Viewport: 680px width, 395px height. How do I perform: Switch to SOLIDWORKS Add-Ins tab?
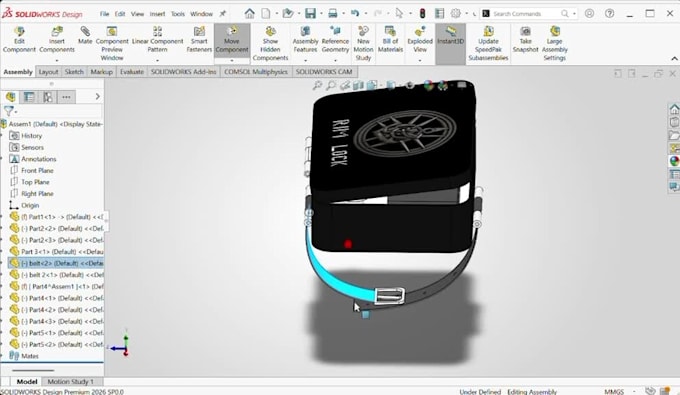click(183, 72)
